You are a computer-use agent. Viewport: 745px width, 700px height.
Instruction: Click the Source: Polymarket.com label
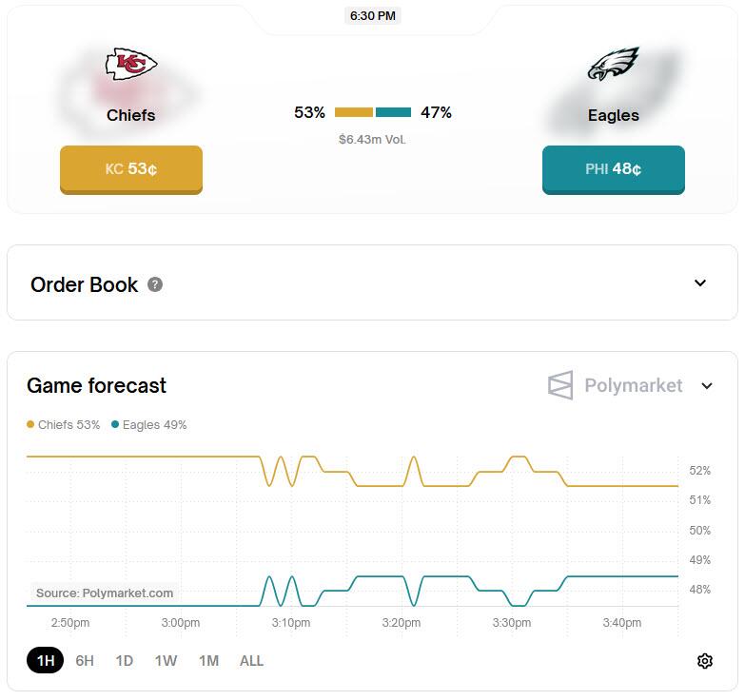[x=105, y=593]
